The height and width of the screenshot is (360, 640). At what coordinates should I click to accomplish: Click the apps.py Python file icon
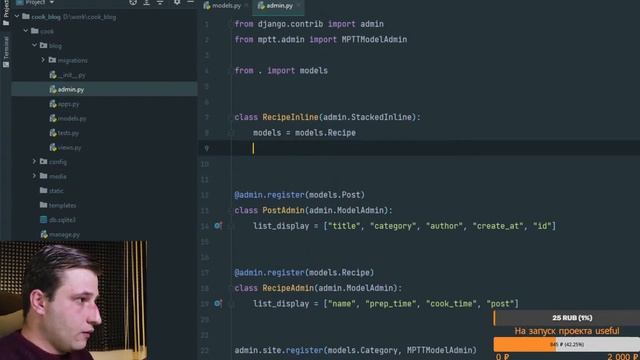(x=53, y=104)
